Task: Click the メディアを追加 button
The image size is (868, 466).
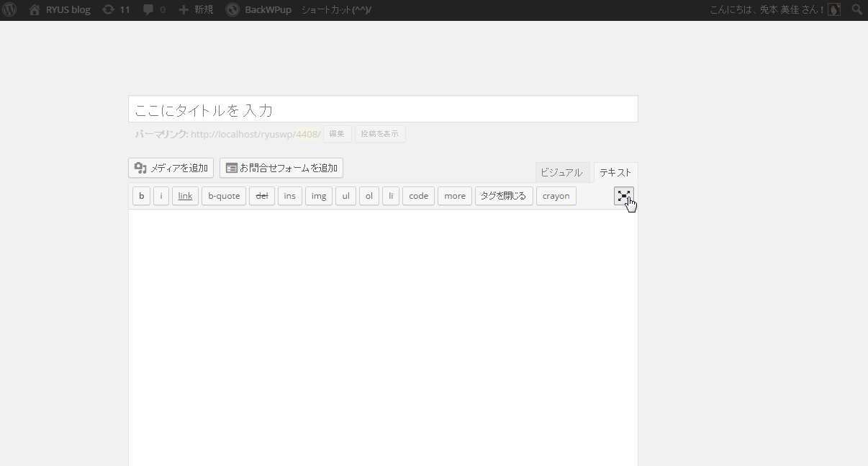Action: point(171,168)
